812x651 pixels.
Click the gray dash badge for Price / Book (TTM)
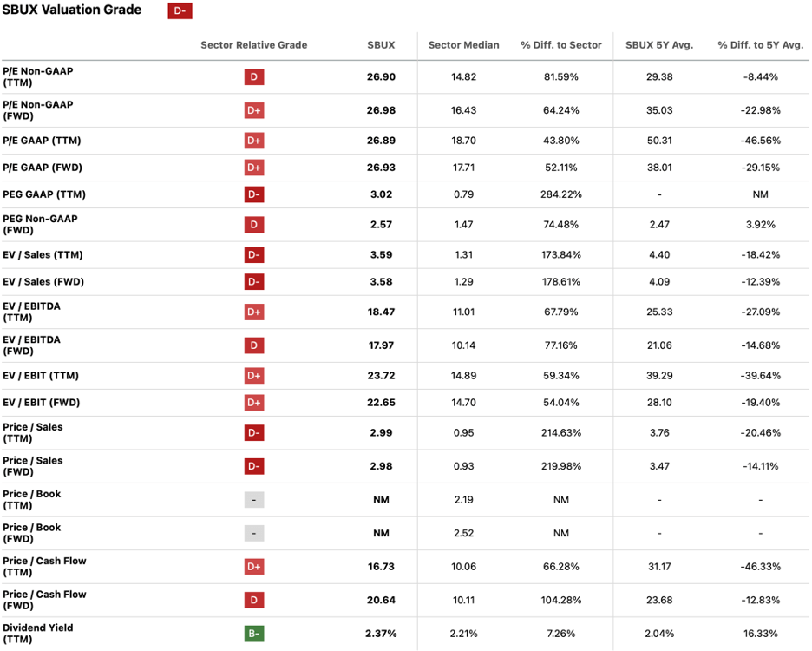tap(253, 500)
